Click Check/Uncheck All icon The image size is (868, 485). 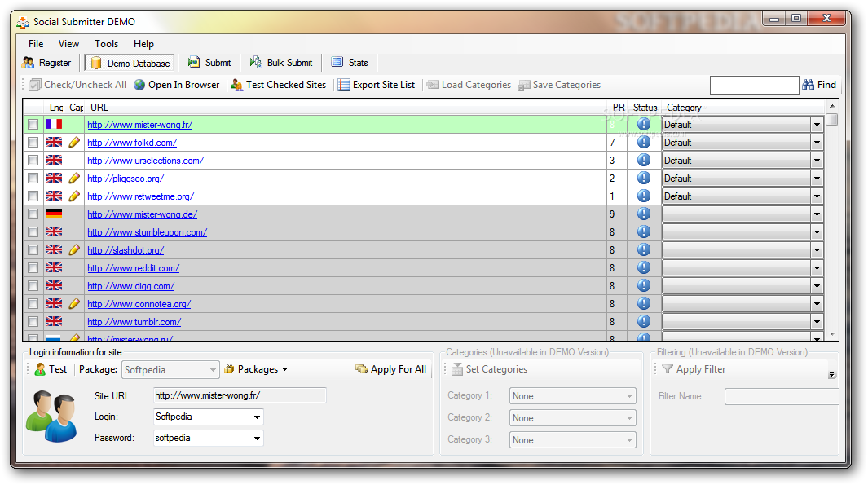coord(35,85)
